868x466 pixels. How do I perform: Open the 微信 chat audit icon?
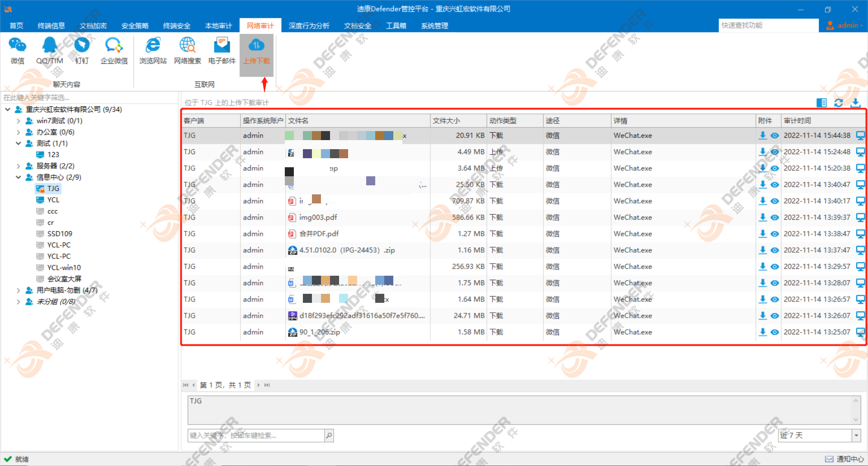pyautogui.click(x=18, y=51)
